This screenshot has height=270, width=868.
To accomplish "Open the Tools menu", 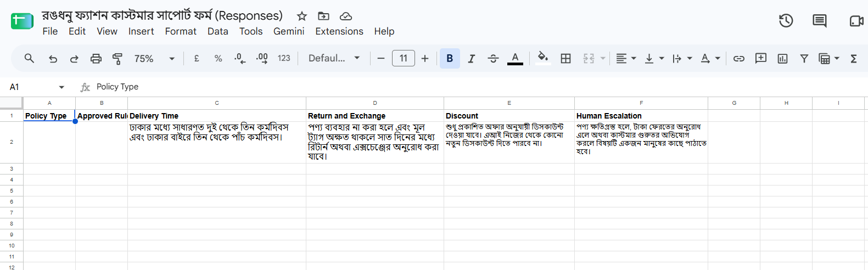I will pyautogui.click(x=251, y=31).
